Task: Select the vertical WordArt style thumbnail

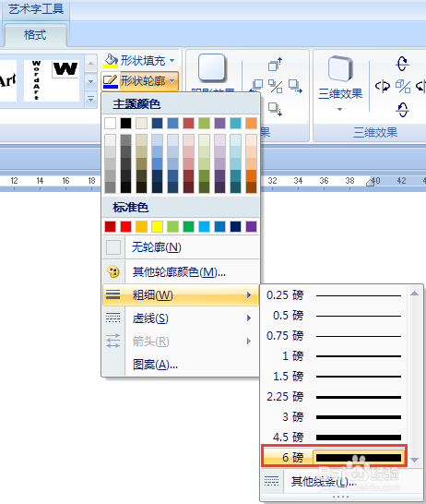Action: coord(37,80)
